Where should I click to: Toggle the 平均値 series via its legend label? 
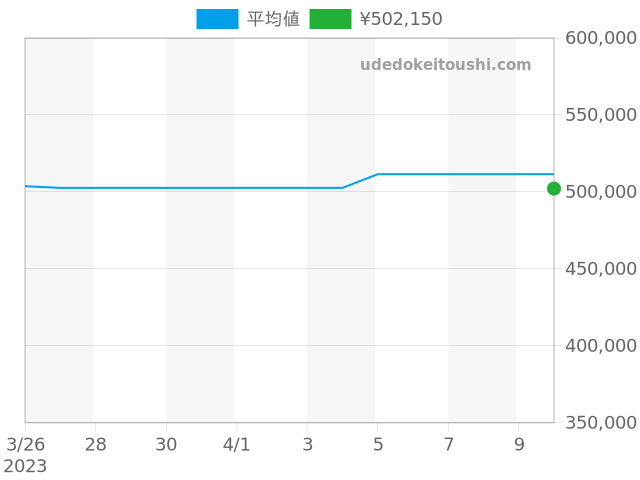273,19
